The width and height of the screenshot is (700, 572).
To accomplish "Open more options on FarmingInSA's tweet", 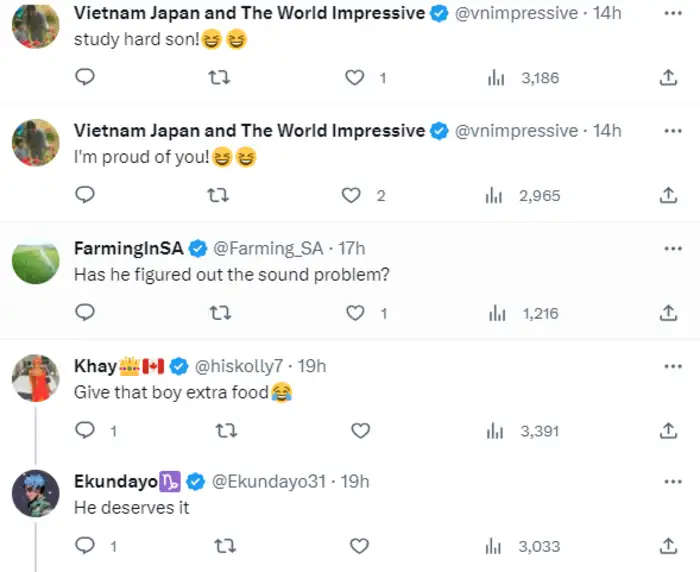I will pyautogui.click(x=672, y=248).
